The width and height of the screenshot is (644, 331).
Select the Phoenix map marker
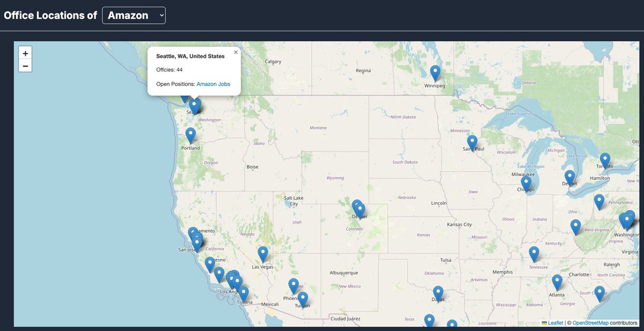(x=294, y=287)
